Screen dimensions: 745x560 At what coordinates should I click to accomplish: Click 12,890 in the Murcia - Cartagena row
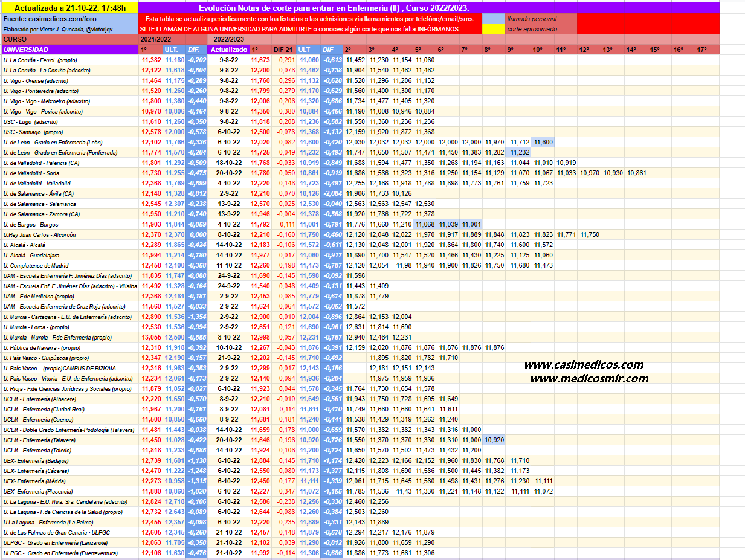click(151, 317)
